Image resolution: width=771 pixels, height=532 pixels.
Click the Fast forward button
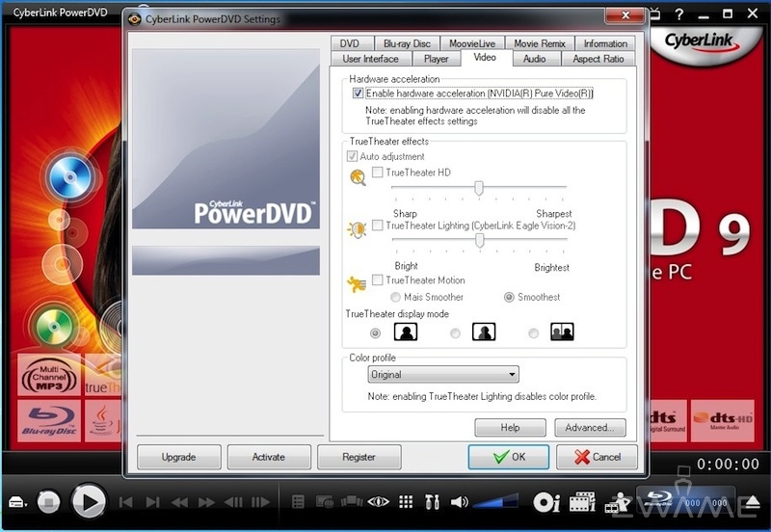coord(206,502)
